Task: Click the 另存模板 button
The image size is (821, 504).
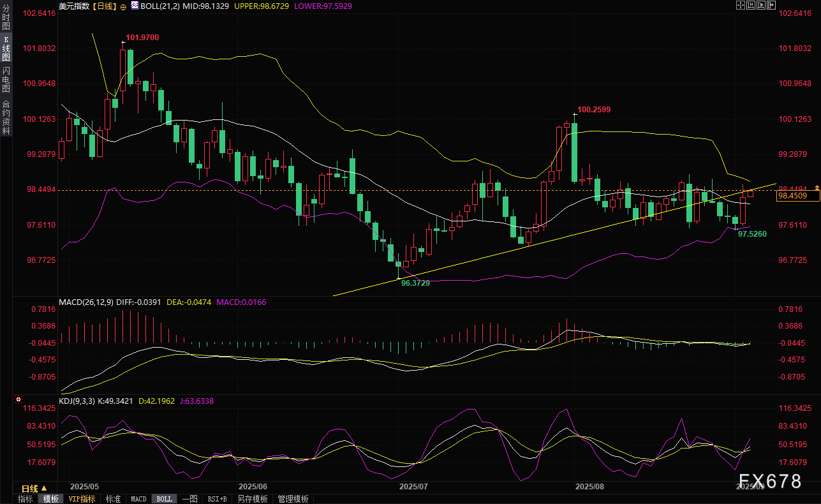Action: point(253,499)
